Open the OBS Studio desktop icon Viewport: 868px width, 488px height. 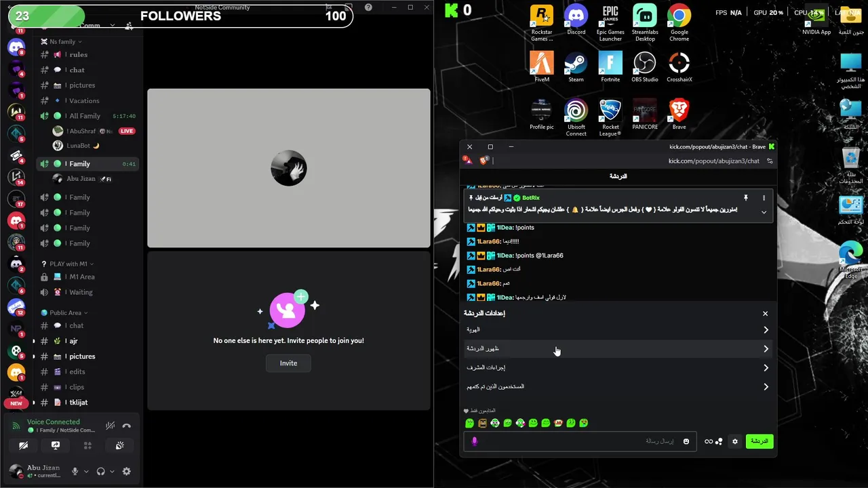[645, 67]
